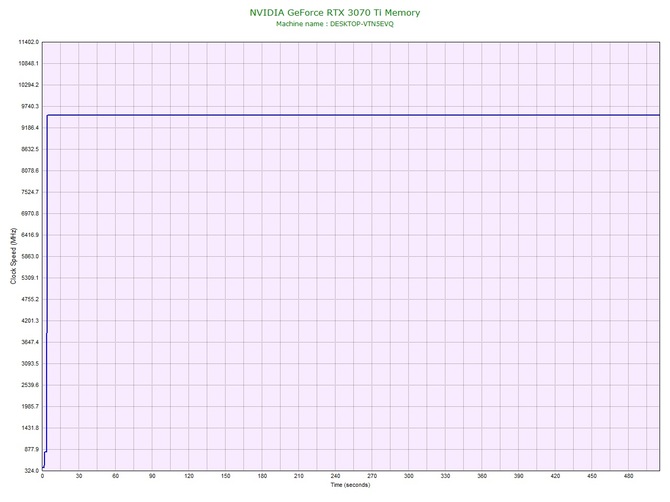Click the 8632.5 y-axis value

tap(30, 149)
